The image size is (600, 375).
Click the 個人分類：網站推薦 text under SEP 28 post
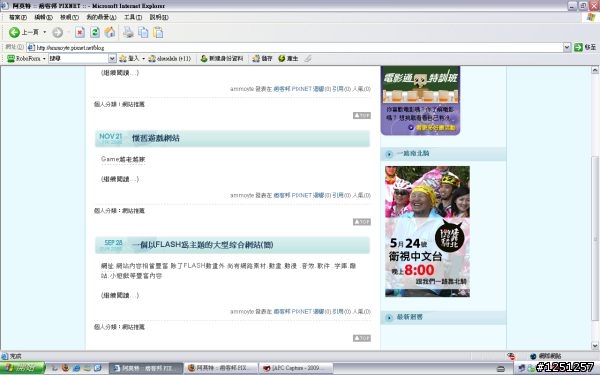coord(119,327)
